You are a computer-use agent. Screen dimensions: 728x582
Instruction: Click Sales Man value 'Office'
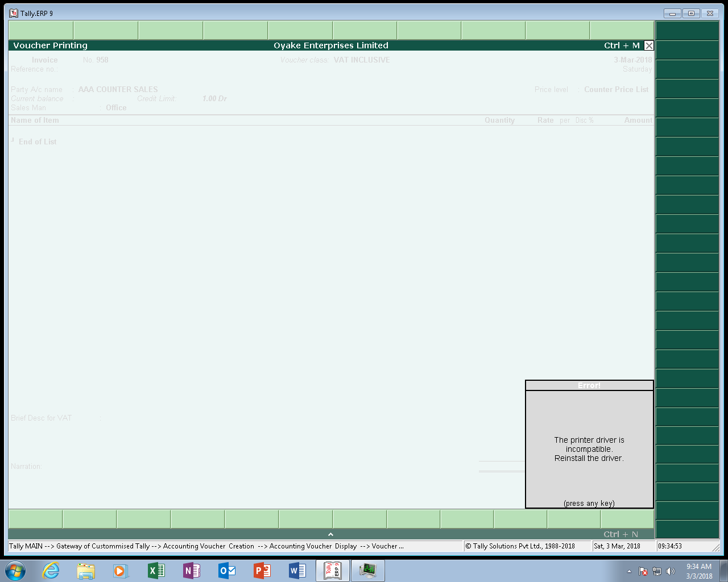click(x=116, y=107)
